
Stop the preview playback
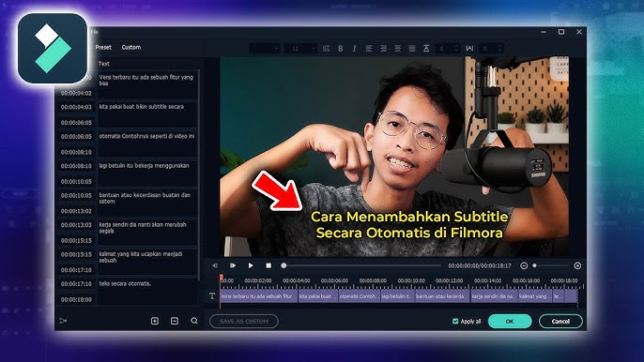(x=268, y=265)
